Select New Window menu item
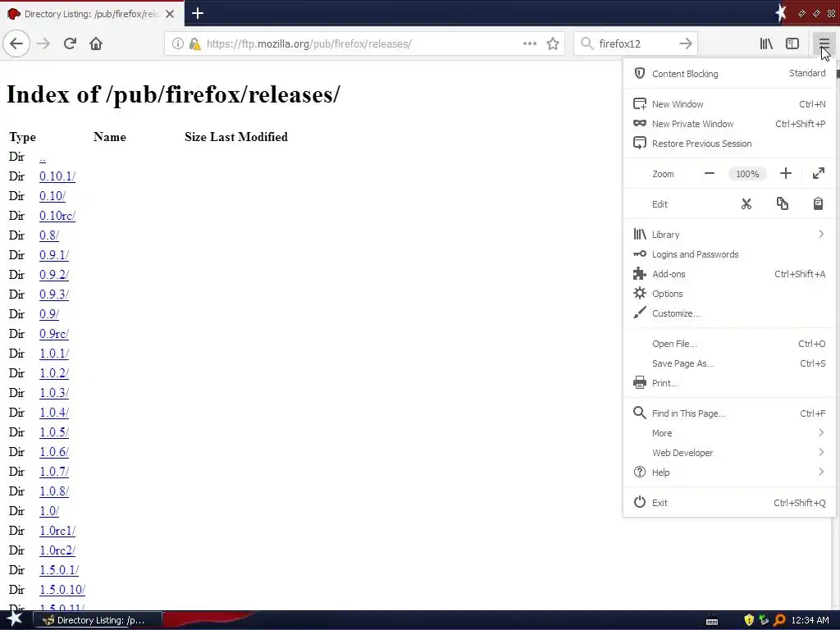Screen dimensions: 840x630 729,104
